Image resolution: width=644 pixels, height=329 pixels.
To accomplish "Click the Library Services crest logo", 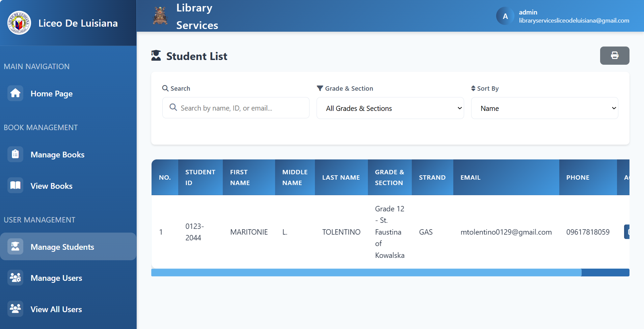I will [160, 15].
